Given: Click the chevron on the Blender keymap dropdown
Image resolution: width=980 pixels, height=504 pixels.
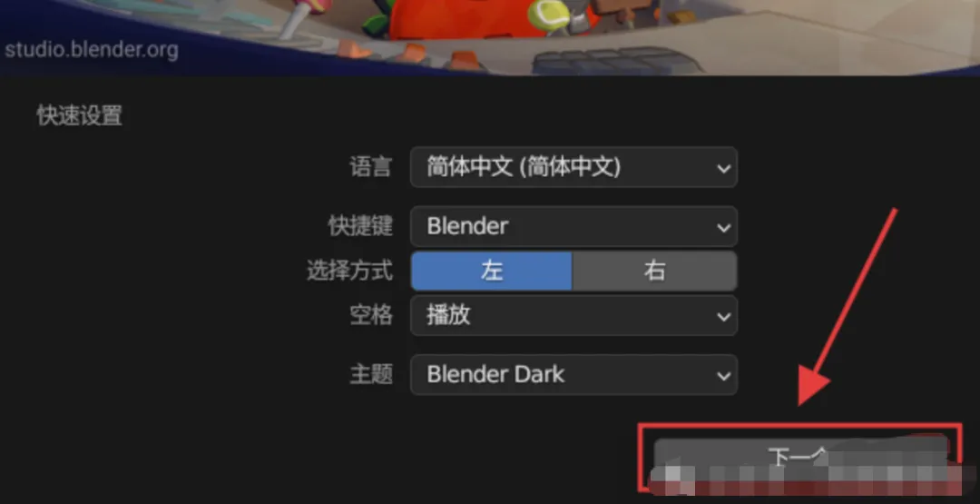Looking at the screenshot, I should click(x=724, y=228).
